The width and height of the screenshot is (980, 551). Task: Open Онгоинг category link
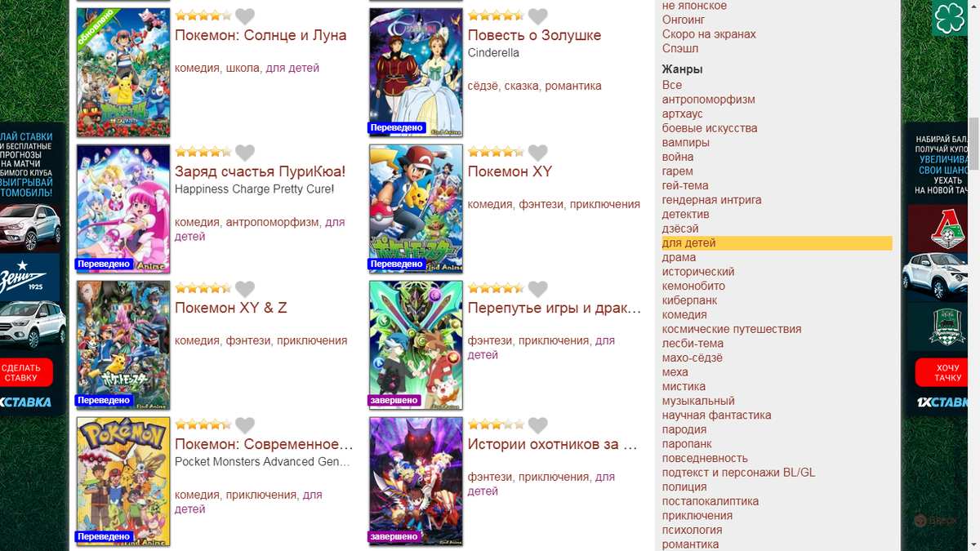click(684, 20)
